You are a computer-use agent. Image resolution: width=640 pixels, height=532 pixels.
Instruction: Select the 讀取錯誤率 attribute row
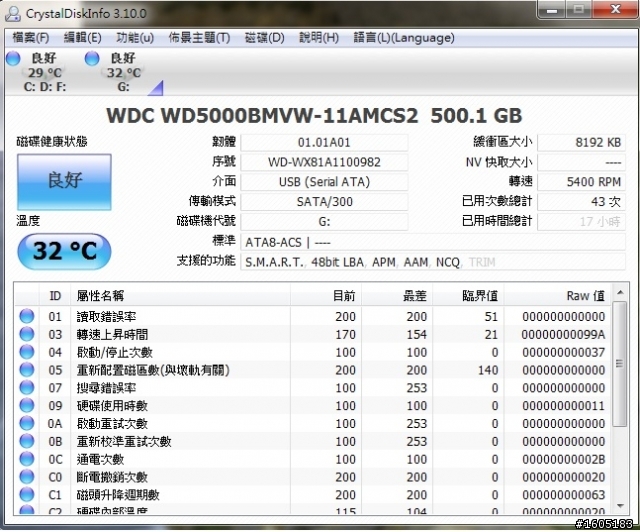click(313, 316)
